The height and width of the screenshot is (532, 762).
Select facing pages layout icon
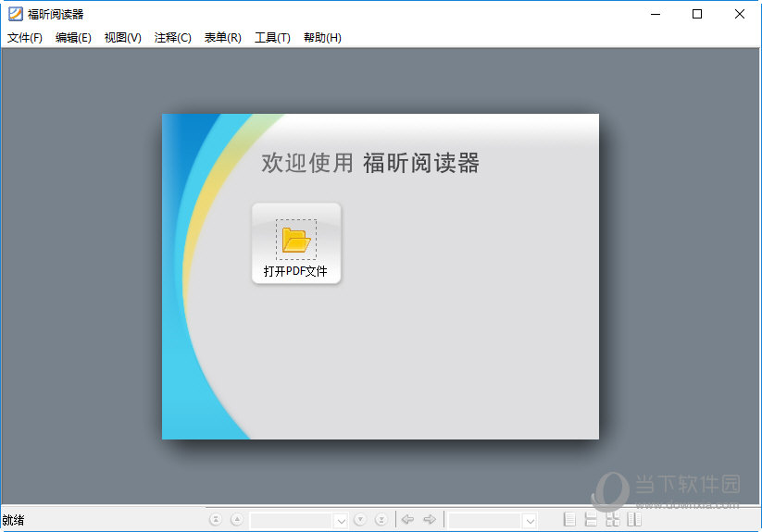[634, 519]
